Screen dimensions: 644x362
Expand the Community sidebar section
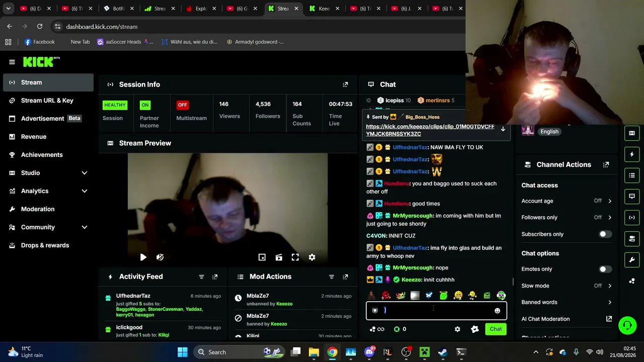point(85,227)
